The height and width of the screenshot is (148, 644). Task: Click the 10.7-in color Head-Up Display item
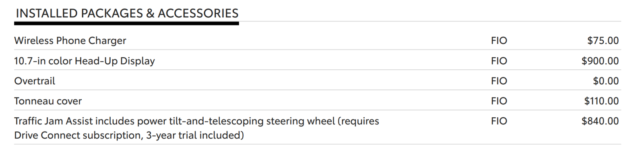(x=85, y=61)
